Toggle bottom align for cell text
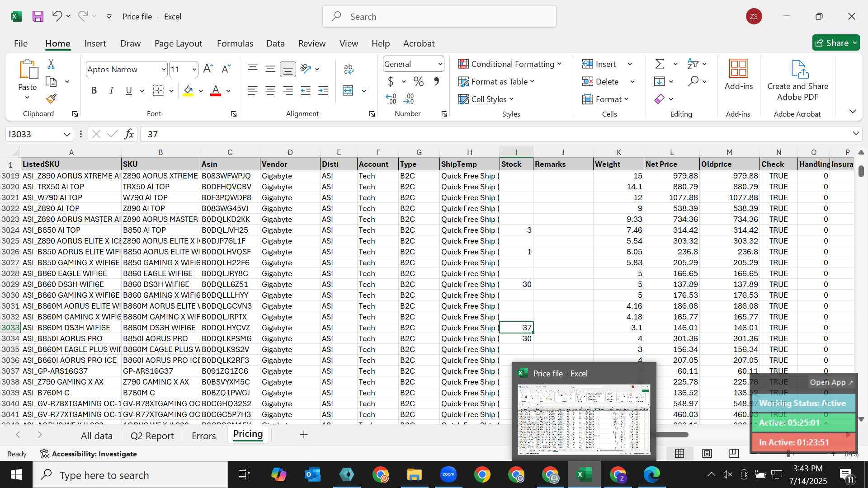 (x=288, y=69)
